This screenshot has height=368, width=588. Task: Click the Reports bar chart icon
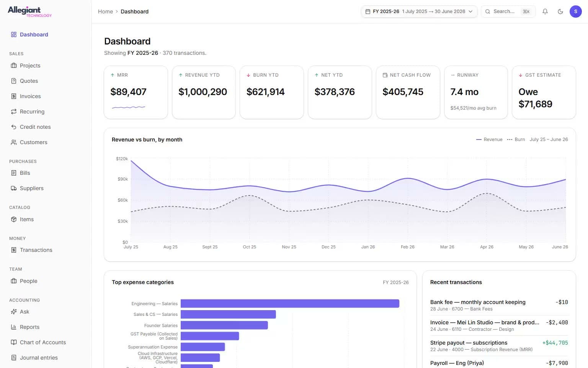pyautogui.click(x=14, y=327)
